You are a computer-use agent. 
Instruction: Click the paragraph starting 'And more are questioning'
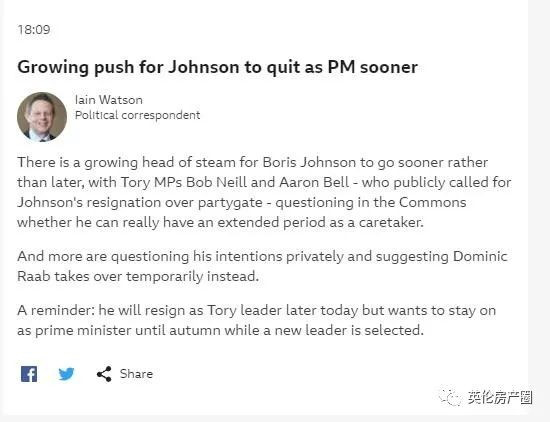262,266
